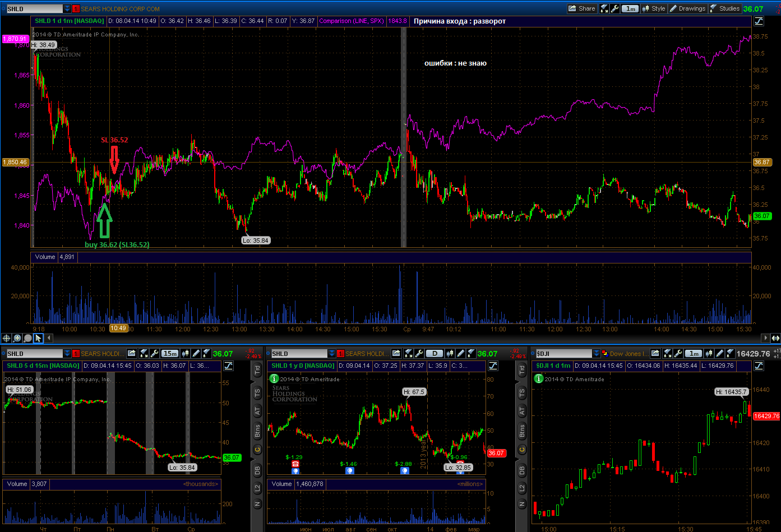Open symbol dropdown arrow in $DJI chart

click(597, 354)
